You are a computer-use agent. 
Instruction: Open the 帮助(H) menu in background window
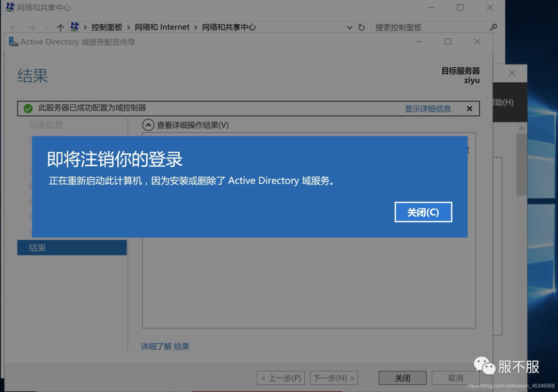tap(503, 102)
